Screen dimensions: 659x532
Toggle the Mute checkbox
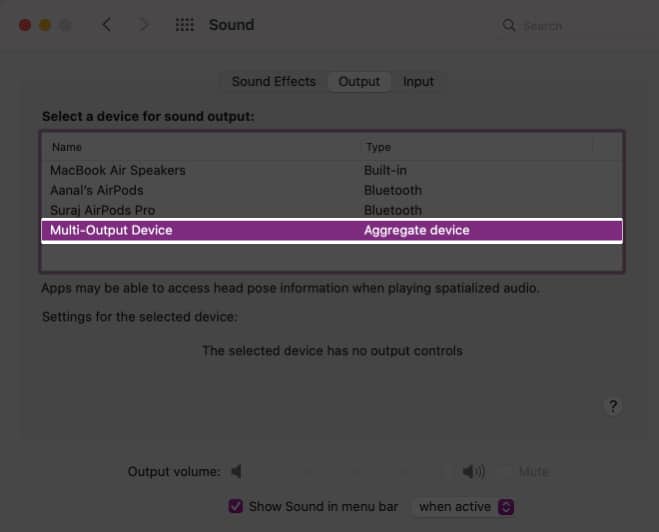(x=505, y=471)
